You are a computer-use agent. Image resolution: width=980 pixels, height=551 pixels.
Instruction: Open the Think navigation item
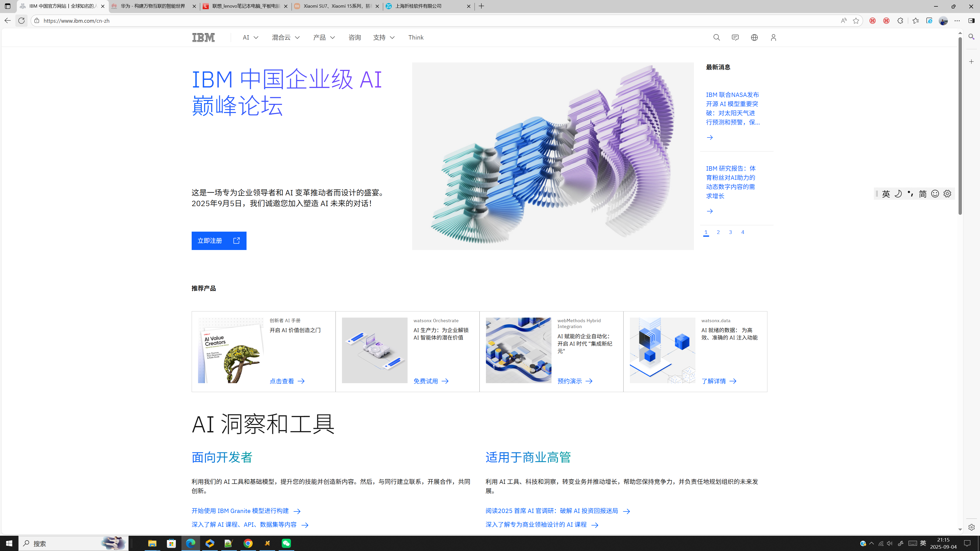pyautogui.click(x=415, y=37)
